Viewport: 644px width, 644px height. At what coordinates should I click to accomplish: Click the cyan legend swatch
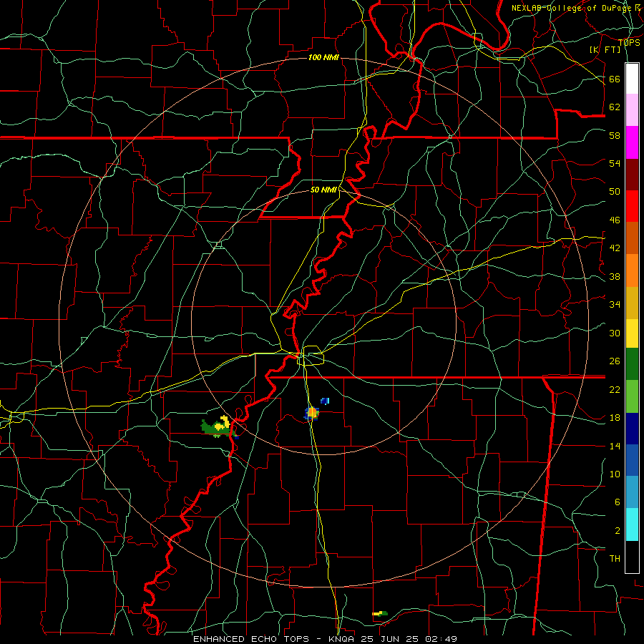click(x=632, y=525)
